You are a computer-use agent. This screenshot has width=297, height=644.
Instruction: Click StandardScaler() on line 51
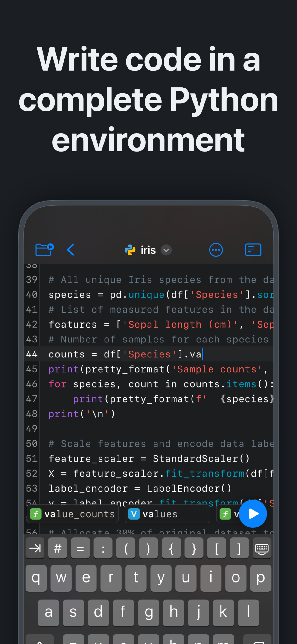click(201, 459)
